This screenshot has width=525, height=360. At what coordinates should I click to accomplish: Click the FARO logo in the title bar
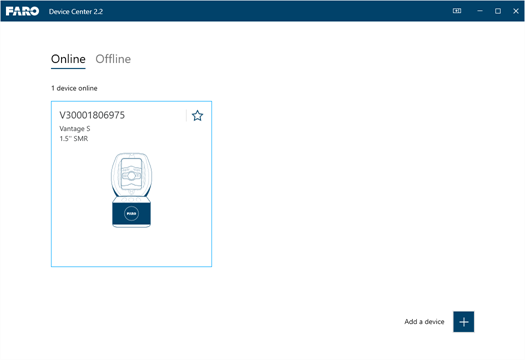(x=22, y=11)
